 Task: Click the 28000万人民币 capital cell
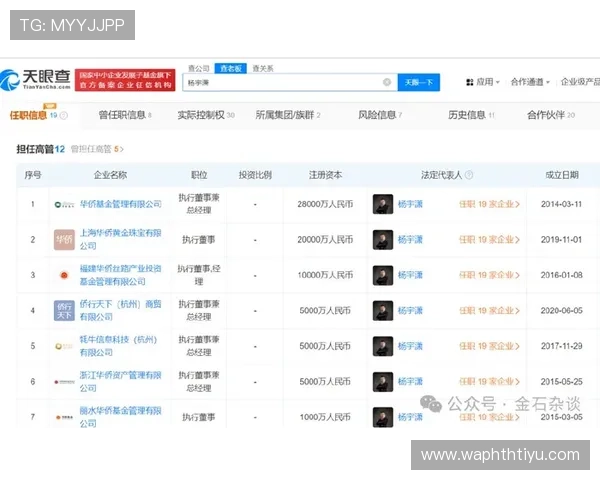(325, 204)
